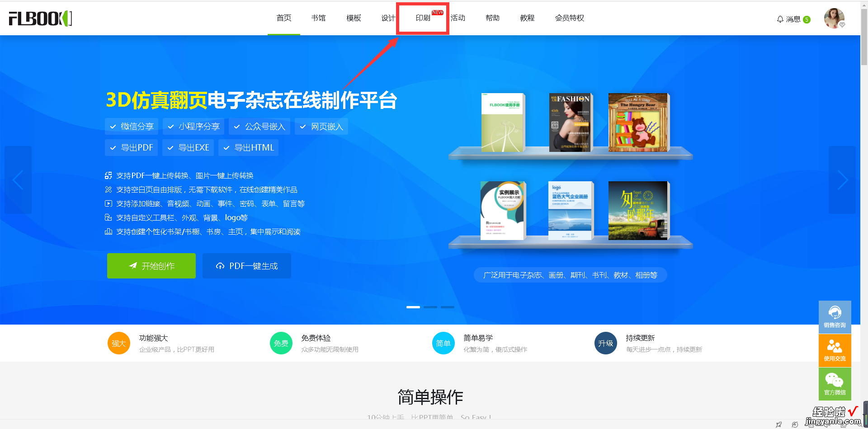868x429 pixels.
Task: Select the first carousel indicator dash
Action: point(413,307)
